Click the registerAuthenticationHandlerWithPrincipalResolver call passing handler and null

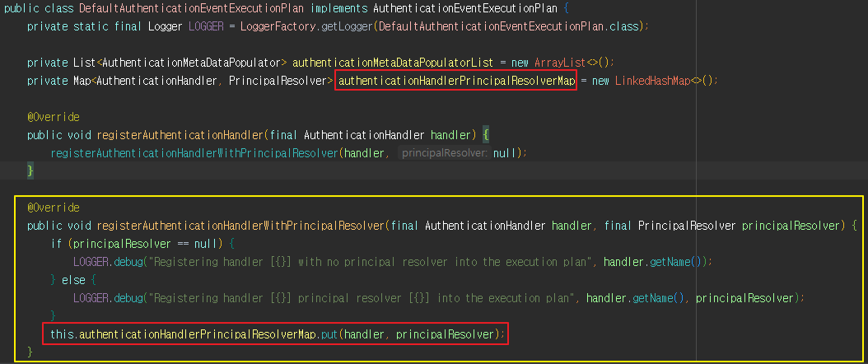pos(194,153)
